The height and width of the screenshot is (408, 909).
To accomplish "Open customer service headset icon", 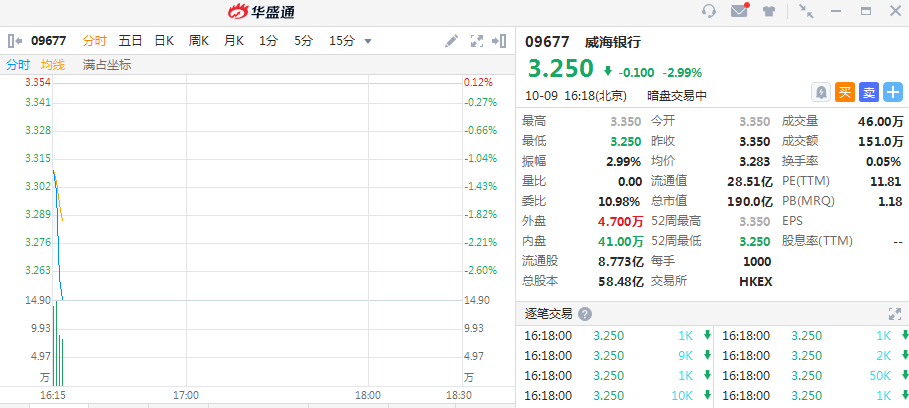I will (x=709, y=11).
